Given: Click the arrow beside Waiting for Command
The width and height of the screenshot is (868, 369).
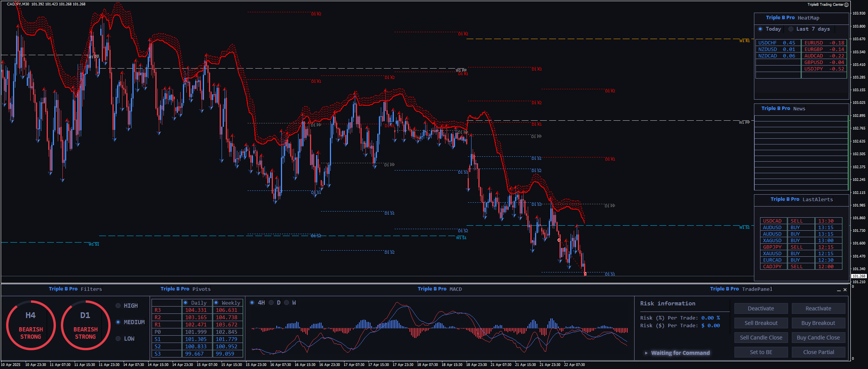Looking at the screenshot, I should pos(646,353).
